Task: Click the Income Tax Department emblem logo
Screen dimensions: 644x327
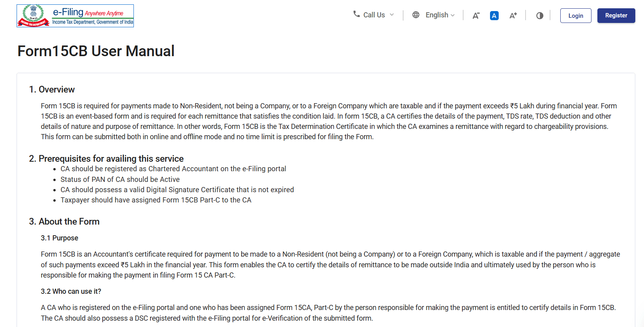Action: [x=34, y=15]
